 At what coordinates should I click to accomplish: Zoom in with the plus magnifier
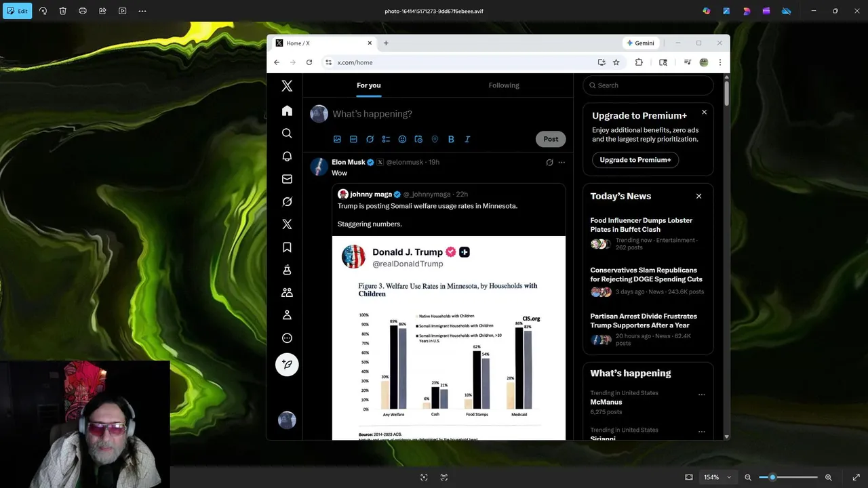pyautogui.click(x=828, y=477)
